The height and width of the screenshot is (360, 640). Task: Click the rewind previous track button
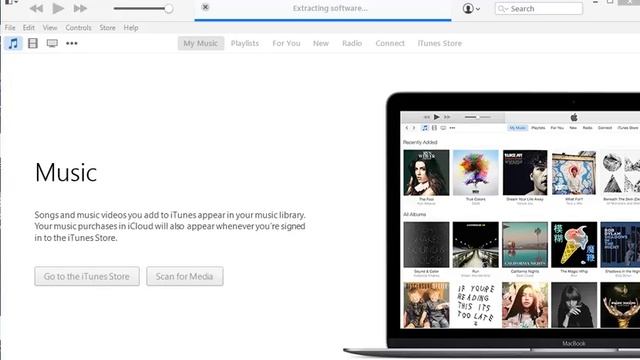(36, 8)
